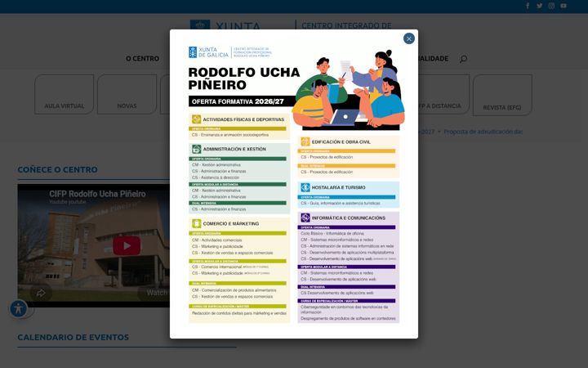The width and height of the screenshot is (588, 368).
Task: Open the accessibility options button
Action: (x=18, y=308)
